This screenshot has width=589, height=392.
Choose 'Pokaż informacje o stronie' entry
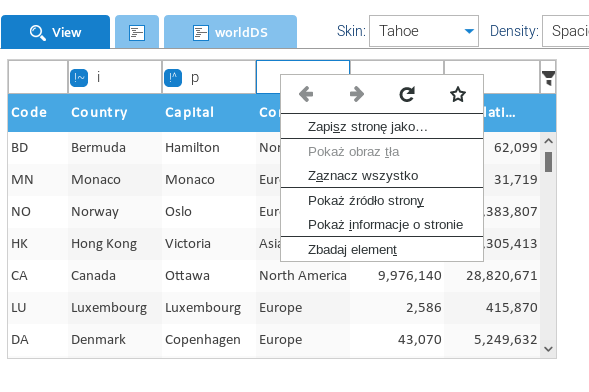coord(382,225)
